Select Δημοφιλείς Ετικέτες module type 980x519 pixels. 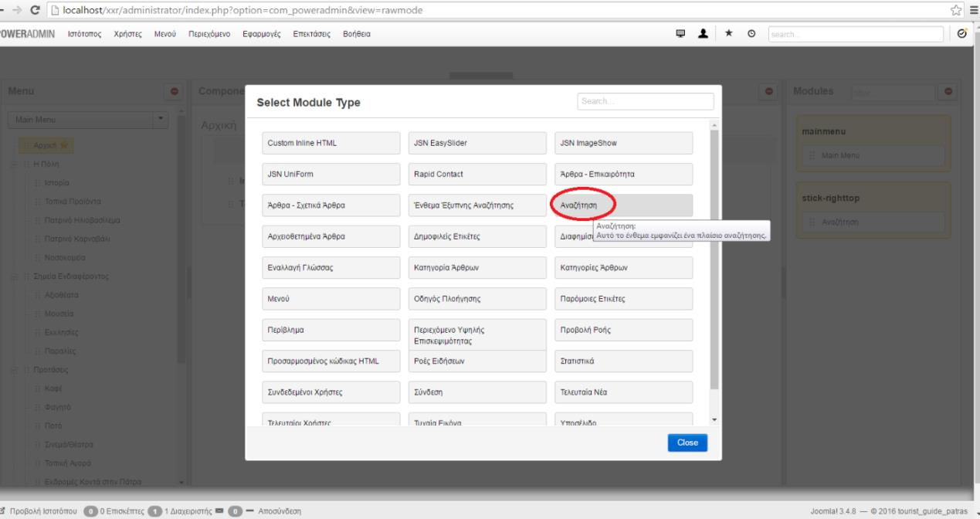(477, 236)
